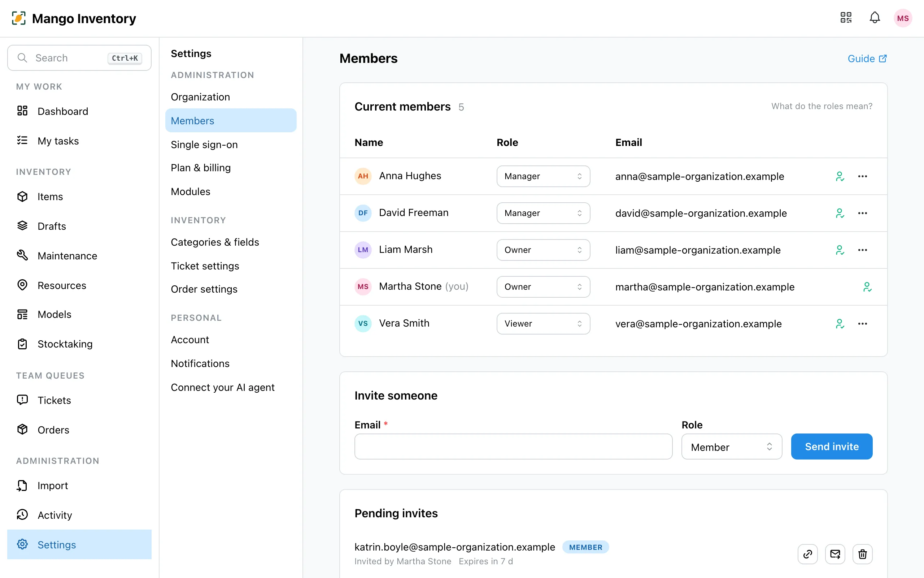This screenshot has width=924, height=578.
Task: Open the MS user avatar menu
Action: pyautogui.click(x=903, y=18)
